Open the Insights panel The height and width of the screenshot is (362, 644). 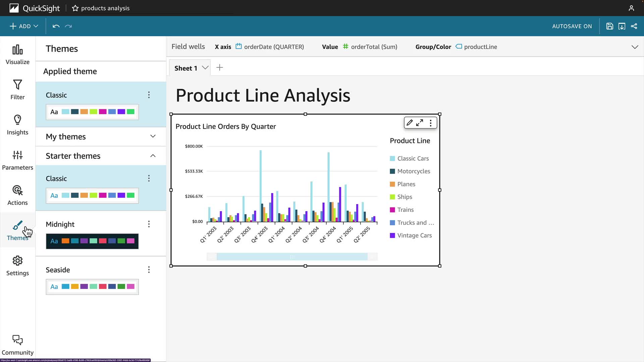click(17, 125)
